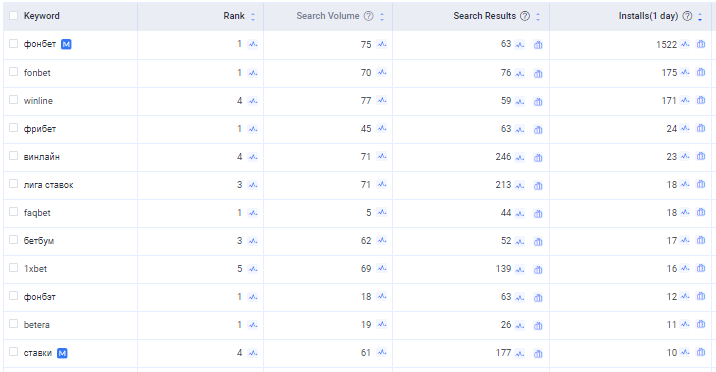Viewport: 716px width, 372px height.
Task: Show installs trend for фонбэт row
Action: click(x=685, y=297)
